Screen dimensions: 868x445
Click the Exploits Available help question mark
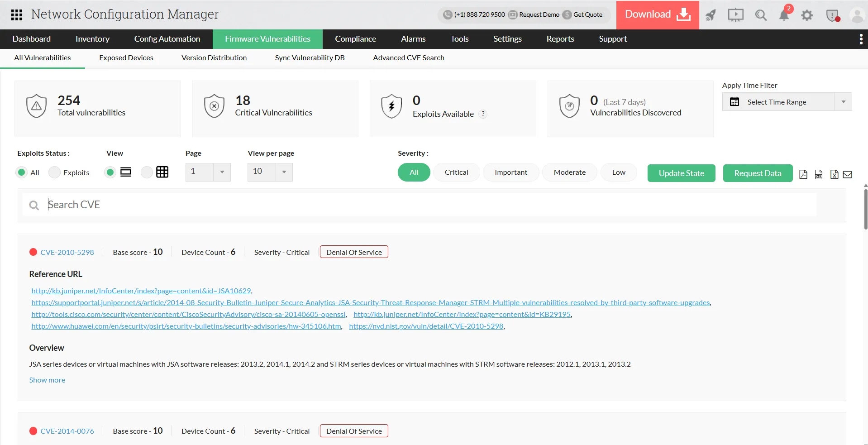click(483, 114)
